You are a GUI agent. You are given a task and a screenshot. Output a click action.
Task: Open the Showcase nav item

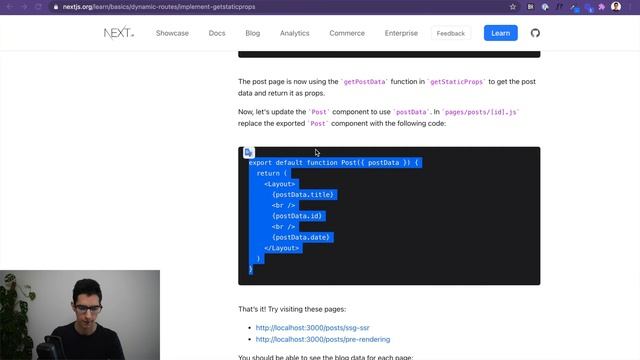pos(172,33)
